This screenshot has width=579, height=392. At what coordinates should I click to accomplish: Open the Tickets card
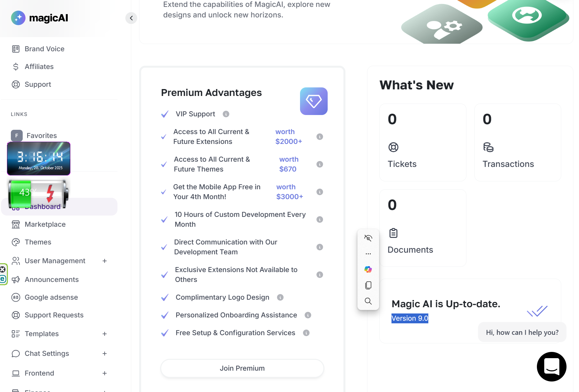point(423,142)
